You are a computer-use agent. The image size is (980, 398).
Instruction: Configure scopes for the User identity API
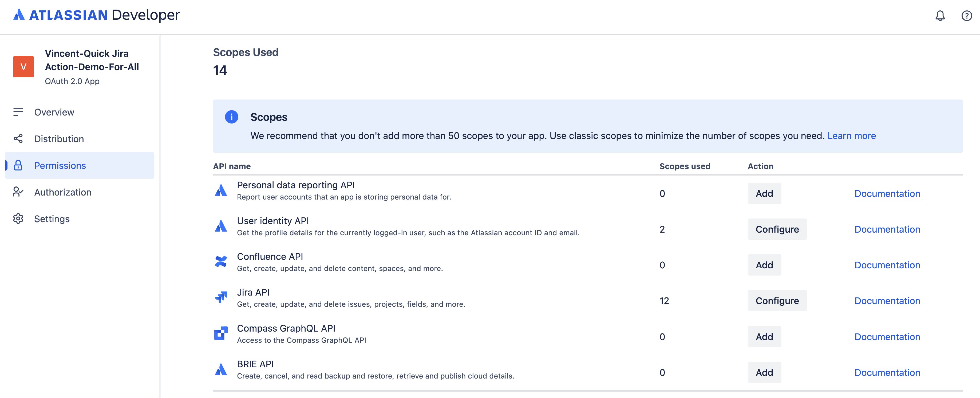[777, 229]
